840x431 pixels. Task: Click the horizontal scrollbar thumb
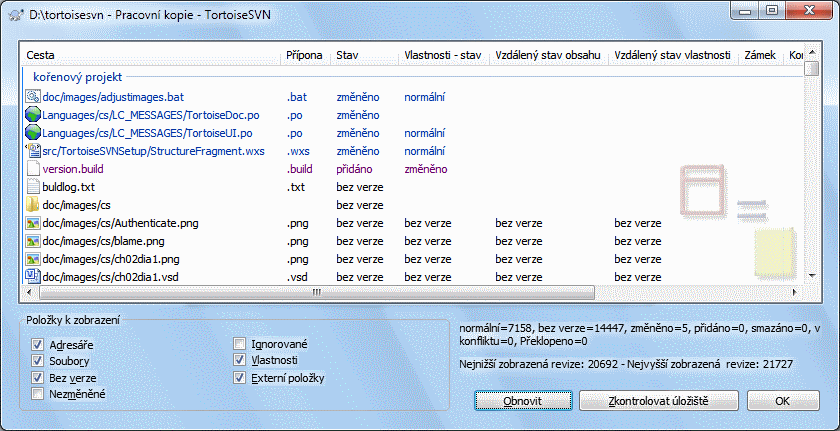tap(317, 292)
